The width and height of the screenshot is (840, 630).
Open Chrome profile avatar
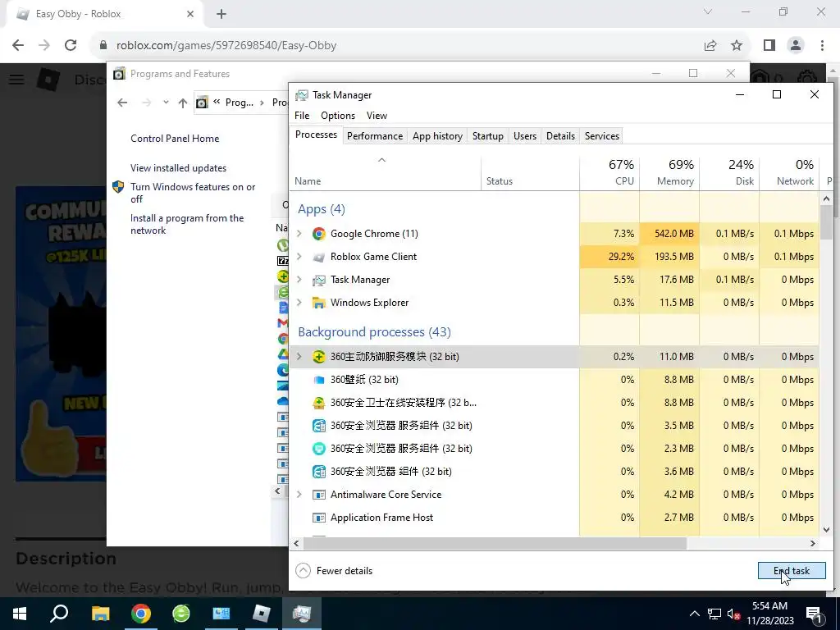pos(796,46)
